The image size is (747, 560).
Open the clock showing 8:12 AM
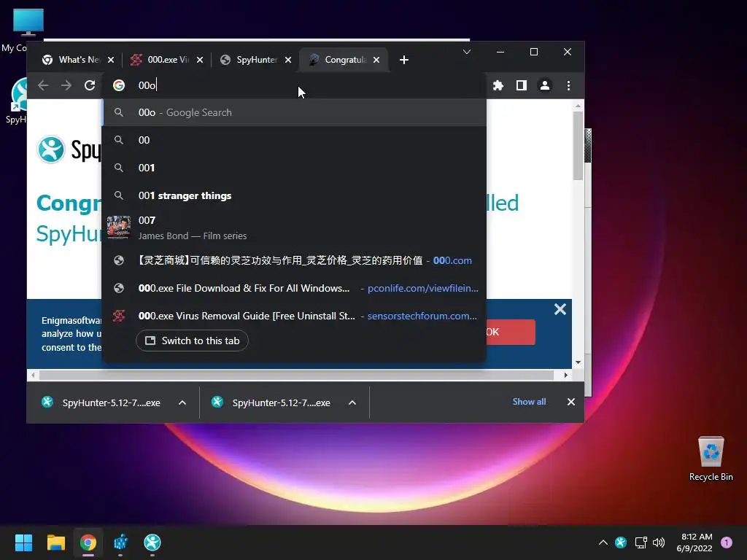point(694,542)
